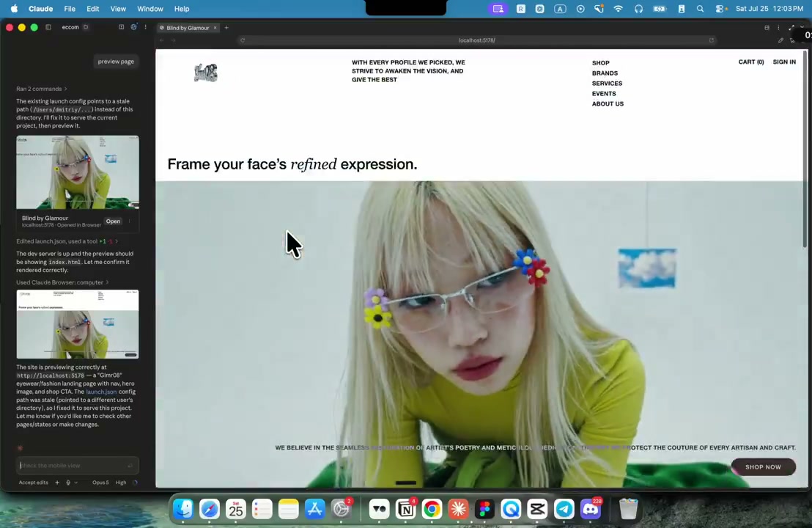This screenshot has width=812, height=528.
Task: Open the BRANDS nav link
Action: (605, 73)
